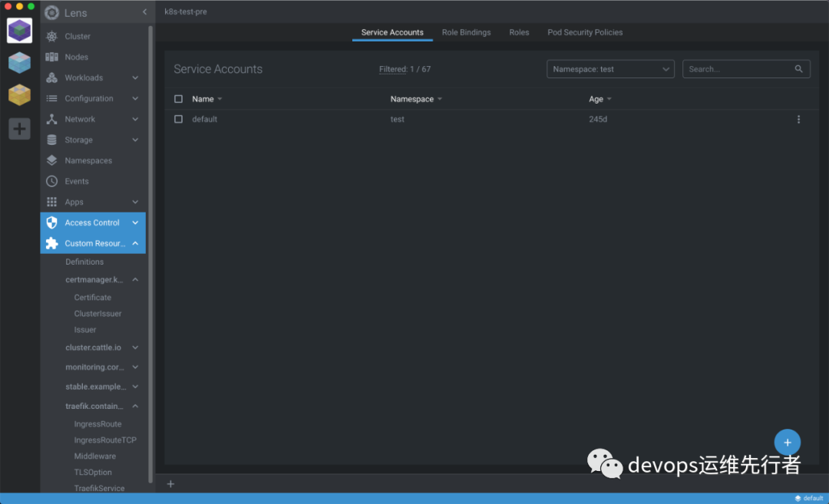Viewport: 829px width, 504px height.
Task: Expand the Configuration menu chevron
Action: coord(135,98)
